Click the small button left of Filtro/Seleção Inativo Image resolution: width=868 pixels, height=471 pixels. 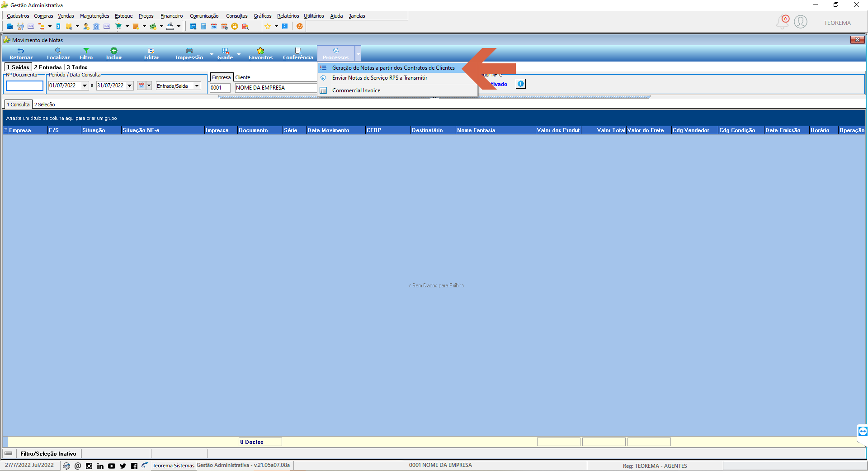point(9,453)
